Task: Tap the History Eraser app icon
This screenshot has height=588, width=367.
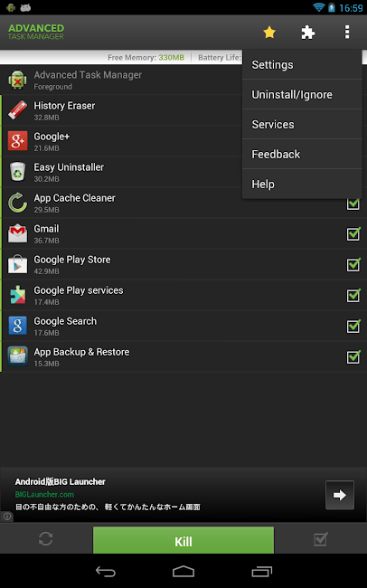Action: (17, 110)
